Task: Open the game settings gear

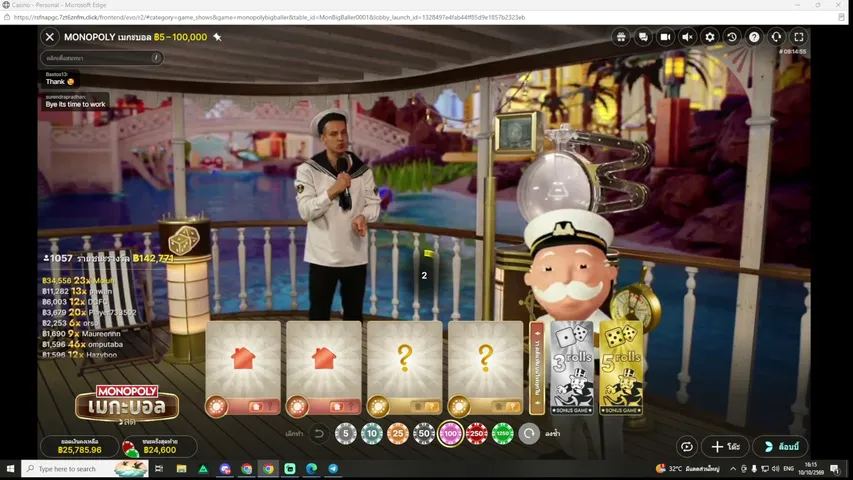Action: pyautogui.click(x=710, y=37)
